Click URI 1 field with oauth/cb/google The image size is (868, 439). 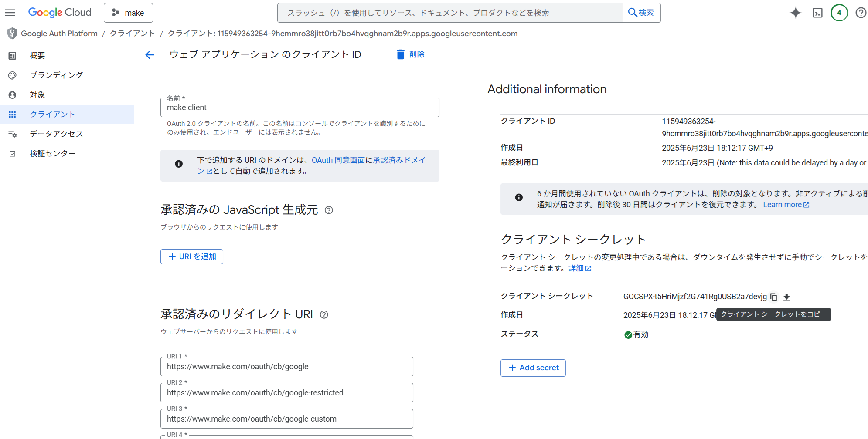tap(287, 366)
